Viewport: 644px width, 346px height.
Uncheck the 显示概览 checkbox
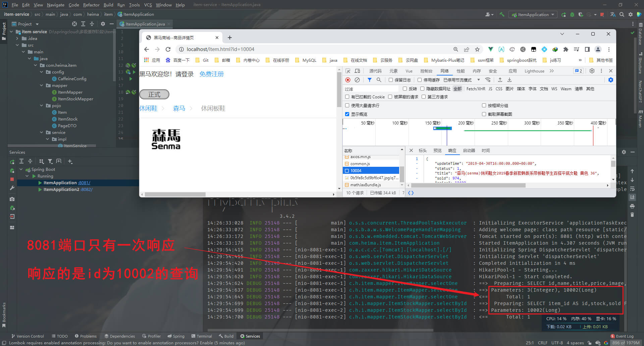[347, 114]
